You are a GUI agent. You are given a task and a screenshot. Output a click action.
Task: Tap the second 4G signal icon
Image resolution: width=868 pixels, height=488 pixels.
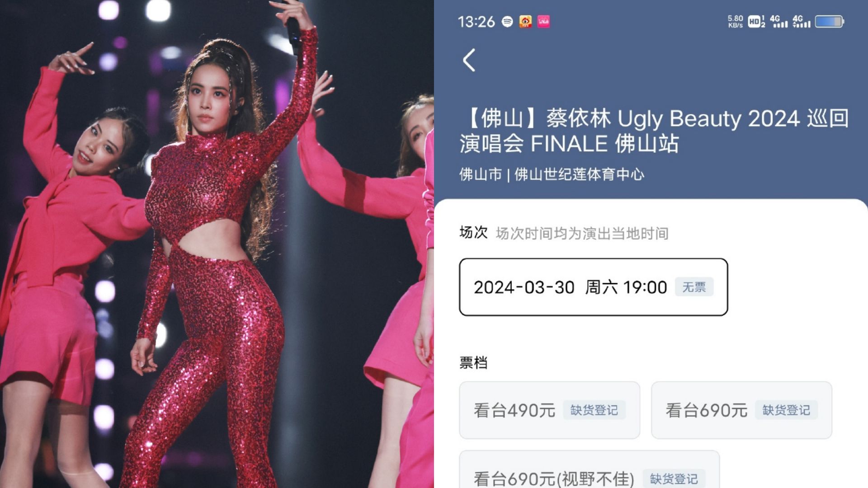[x=801, y=21]
